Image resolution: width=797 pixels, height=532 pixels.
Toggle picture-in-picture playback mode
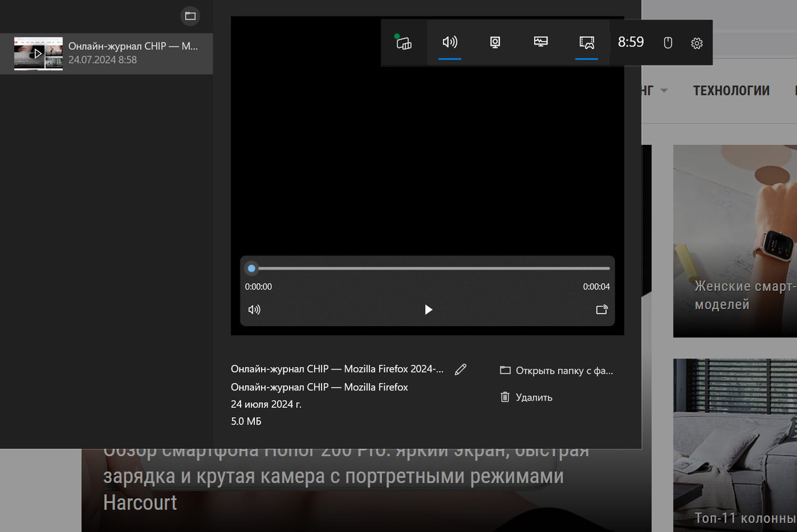(602, 310)
